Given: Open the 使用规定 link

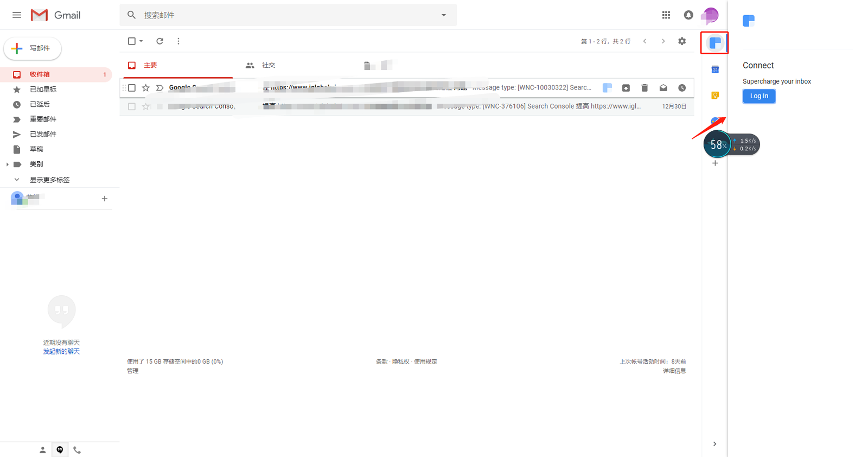Looking at the screenshot, I should coord(425,361).
